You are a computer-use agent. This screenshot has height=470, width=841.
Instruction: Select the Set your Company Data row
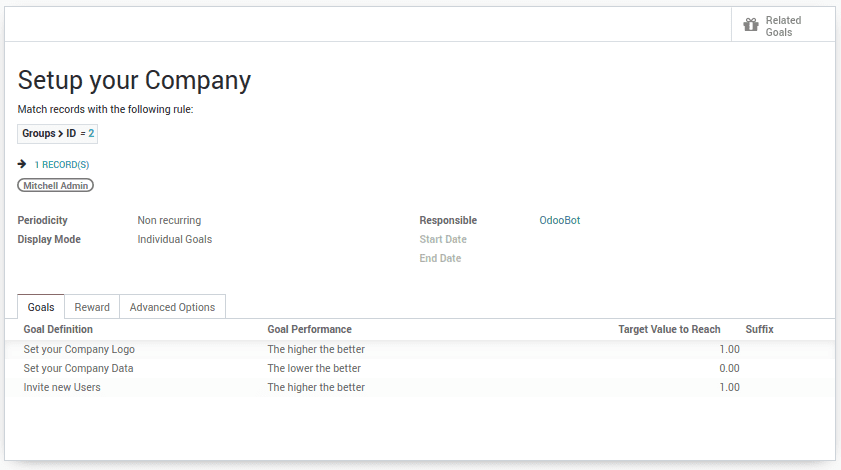click(x=78, y=368)
